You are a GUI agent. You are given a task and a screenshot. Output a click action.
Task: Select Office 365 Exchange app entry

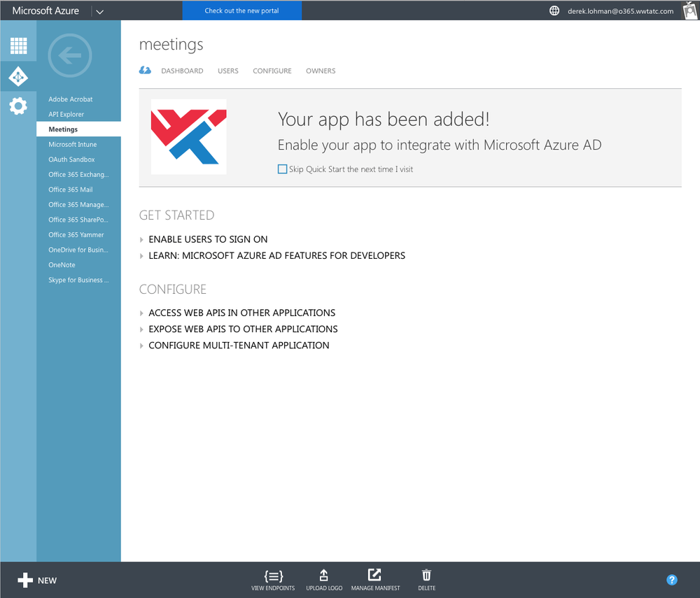(78, 174)
